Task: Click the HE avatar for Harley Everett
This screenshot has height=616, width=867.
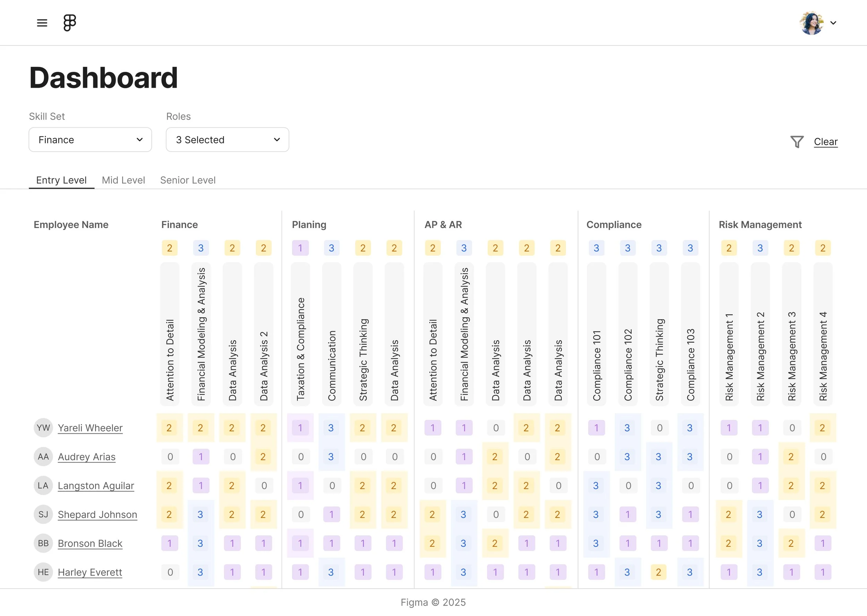Action: tap(43, 572)
